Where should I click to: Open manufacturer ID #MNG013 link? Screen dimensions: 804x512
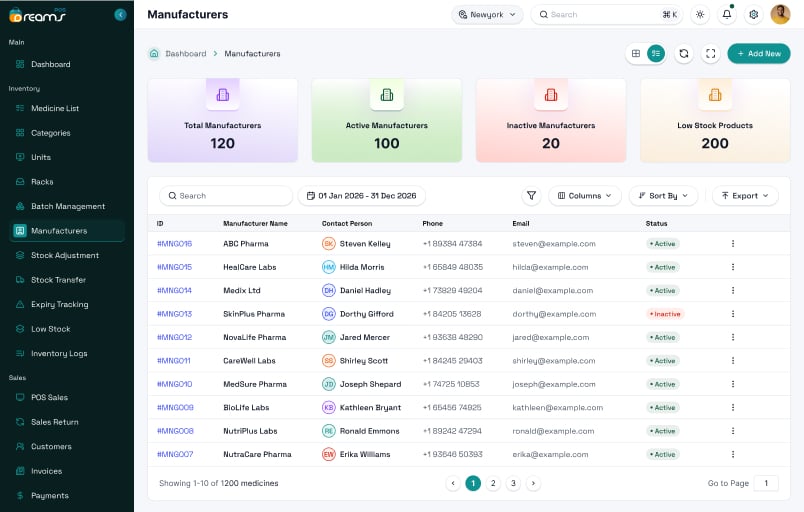pyautogui.click(x=174, y=314)
